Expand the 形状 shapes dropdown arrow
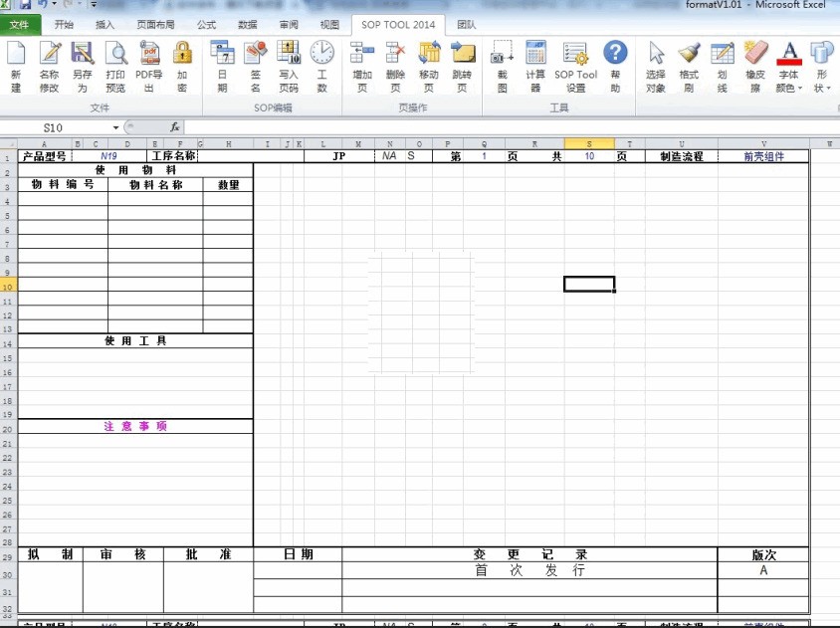The image size is (840, 628). point(828,89)
